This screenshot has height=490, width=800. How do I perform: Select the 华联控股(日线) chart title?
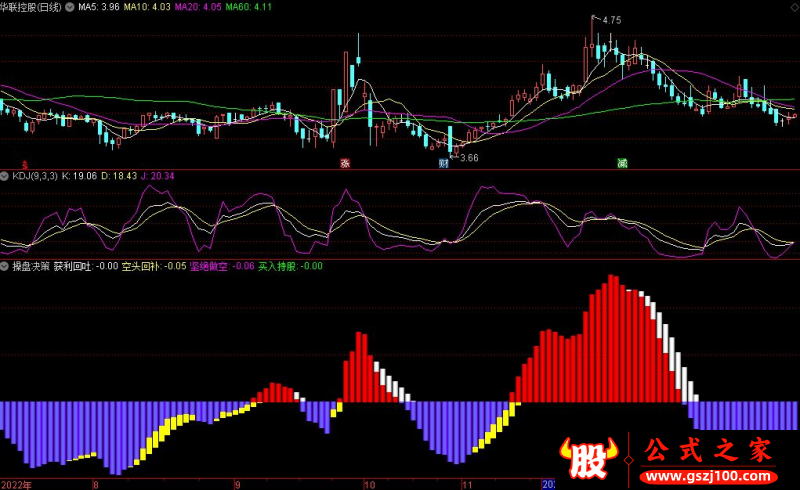[31, 7]
